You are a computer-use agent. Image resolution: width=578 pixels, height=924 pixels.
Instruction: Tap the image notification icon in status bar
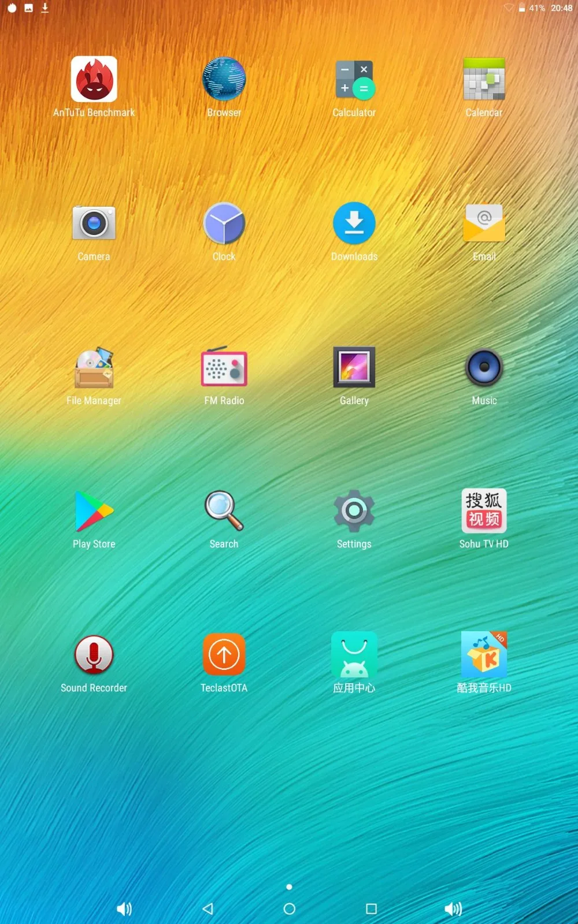point(28,8)
